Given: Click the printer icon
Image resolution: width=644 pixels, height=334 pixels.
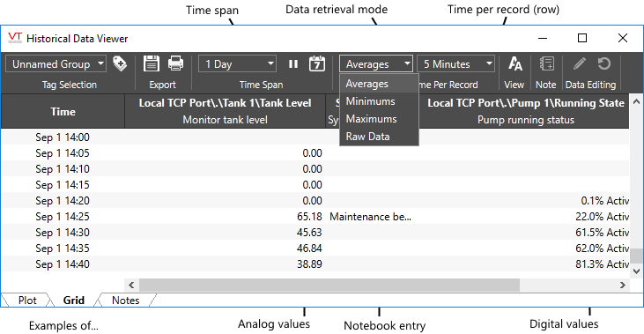Looking at the screenshot, I should [x=176, y=63].
